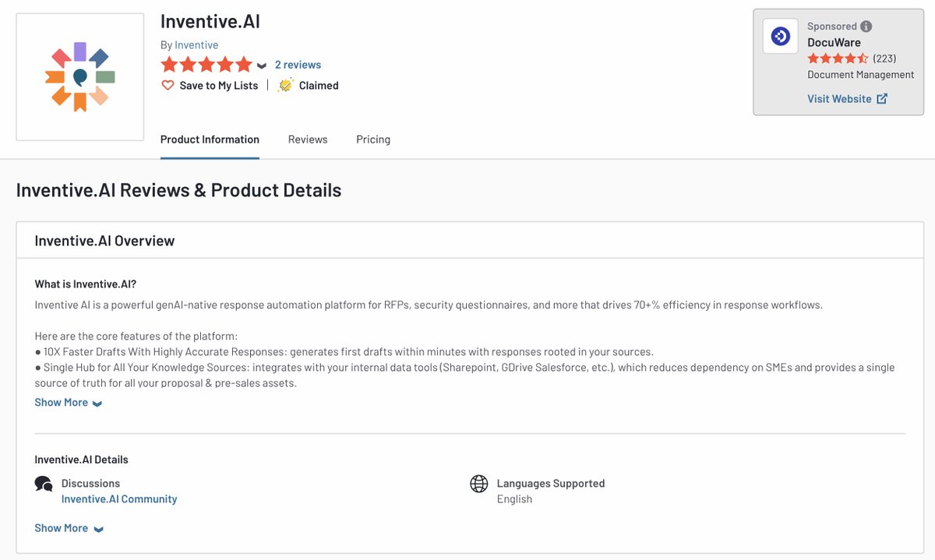Open the DocuWare product name
This screenshot has height=560, width=935.
[834, 42]
